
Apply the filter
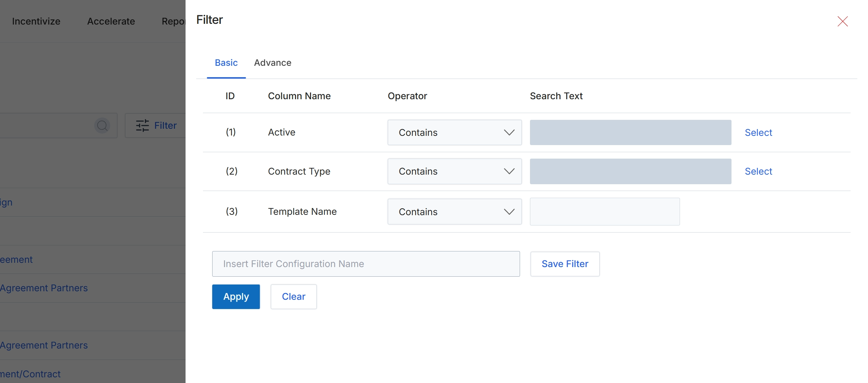(236, 297)
